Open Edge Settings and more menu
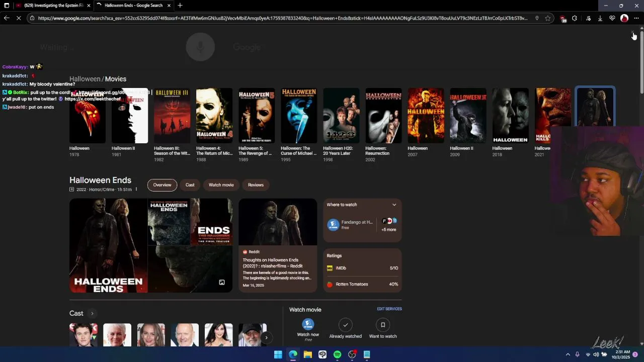Screen dimensions: 644x362 pos(636,18)
